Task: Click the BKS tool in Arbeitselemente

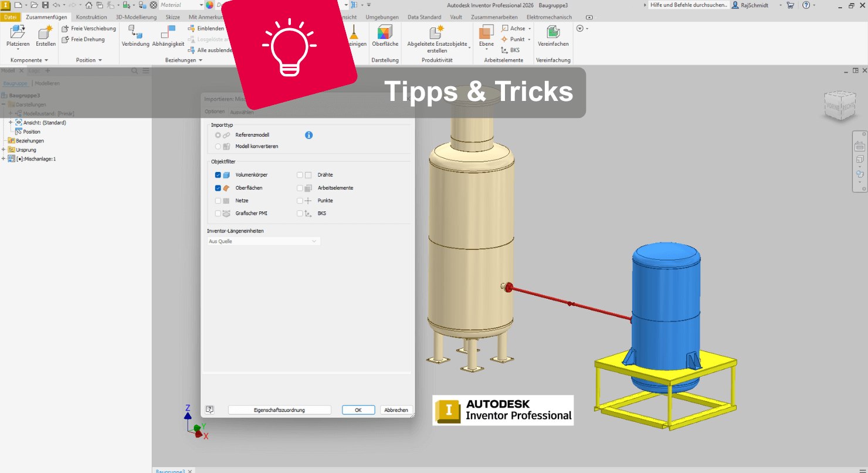Action: (510, 50)
